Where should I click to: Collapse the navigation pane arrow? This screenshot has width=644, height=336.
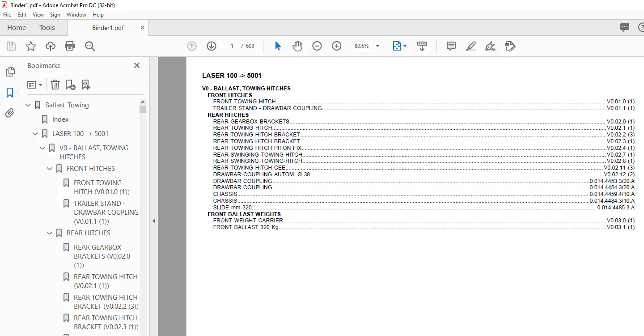point(154,221)
